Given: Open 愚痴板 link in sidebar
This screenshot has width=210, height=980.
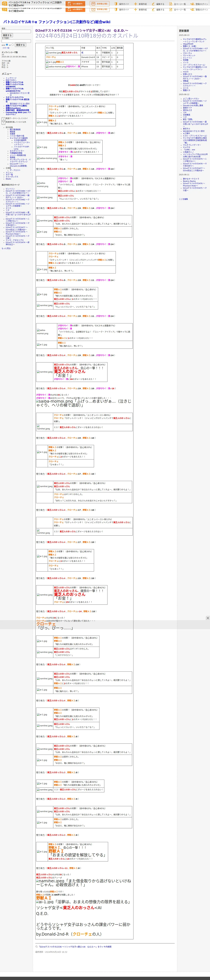Looking at the screenshot, I should (x=13, y=157).
